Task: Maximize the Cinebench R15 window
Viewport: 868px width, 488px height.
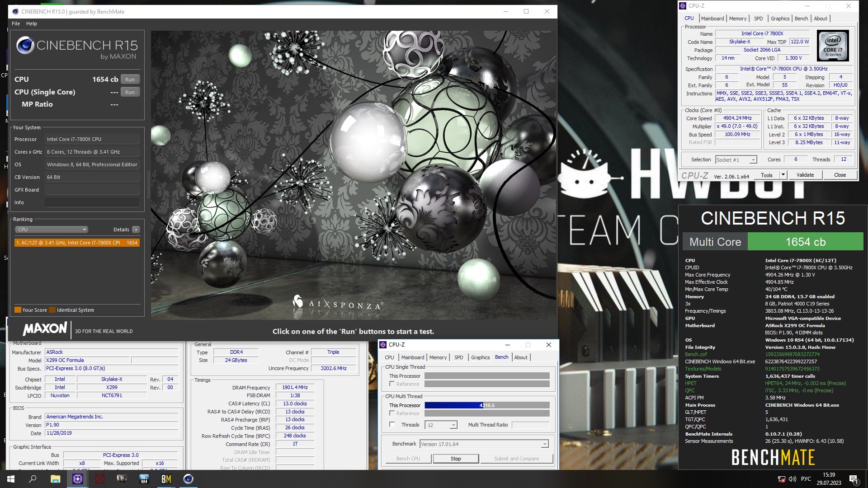Action: pos(526,11)
